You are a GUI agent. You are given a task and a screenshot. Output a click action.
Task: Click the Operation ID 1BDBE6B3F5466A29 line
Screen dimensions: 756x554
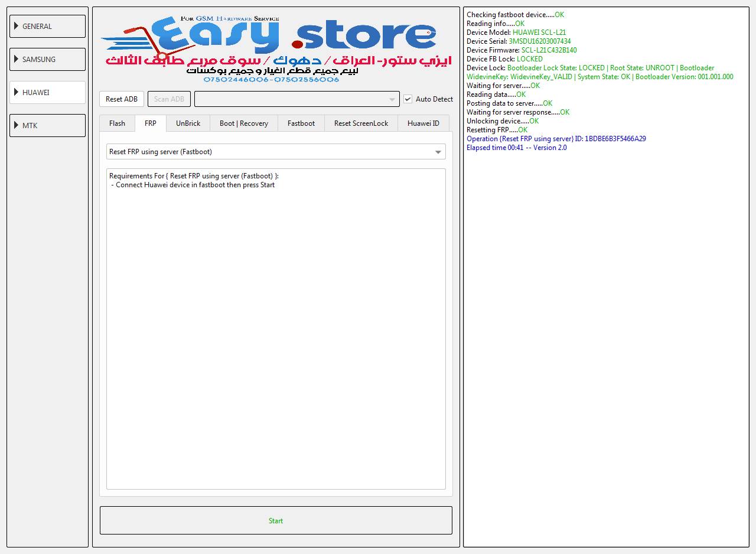coord(556,139)
